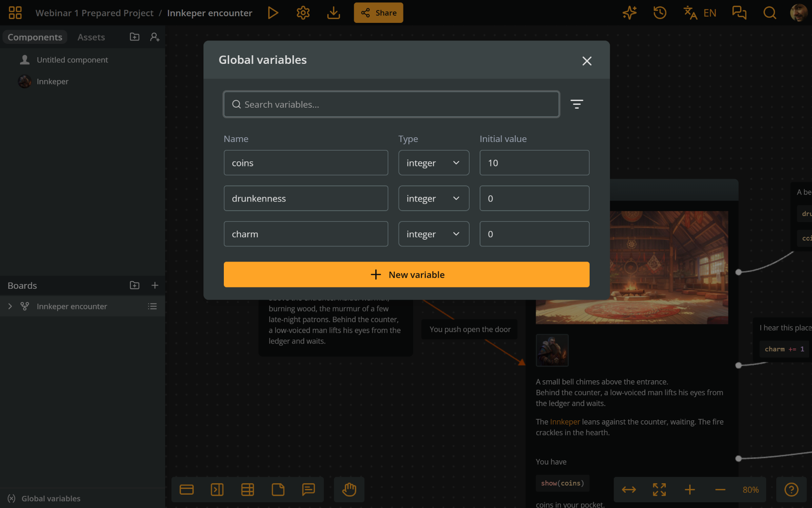Viewport: 812px width, 508px height.
Task: Click the New variable button
Action: [x=407, y=274]
